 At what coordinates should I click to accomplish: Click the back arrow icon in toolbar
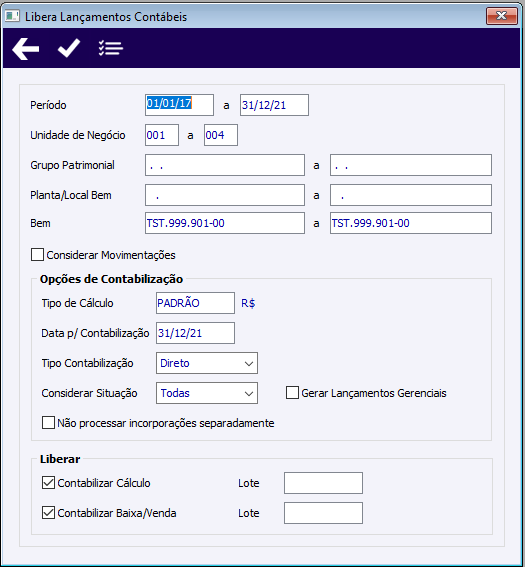tap(25, 48)
